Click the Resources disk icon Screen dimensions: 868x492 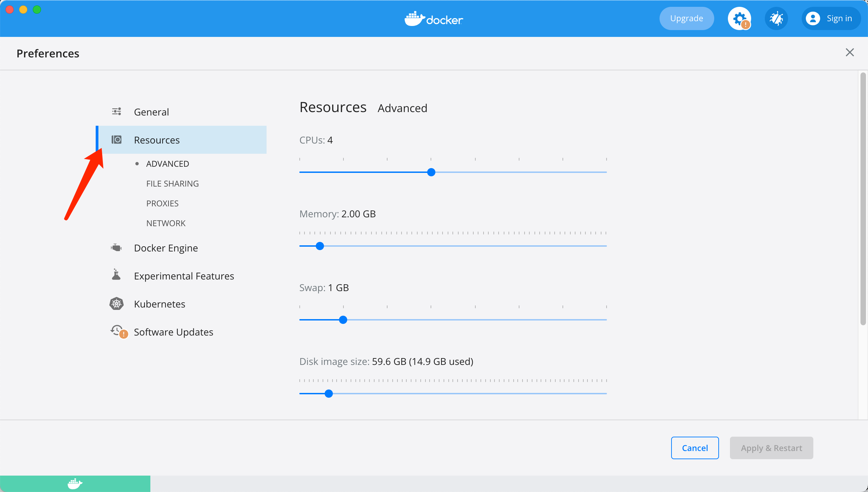click(x=117, y=139)
